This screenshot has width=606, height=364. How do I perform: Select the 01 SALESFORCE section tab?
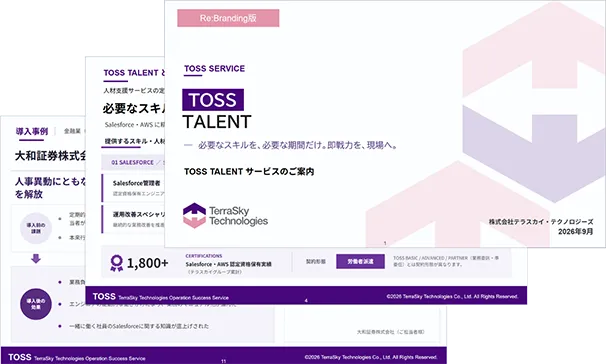click(133, 163)
